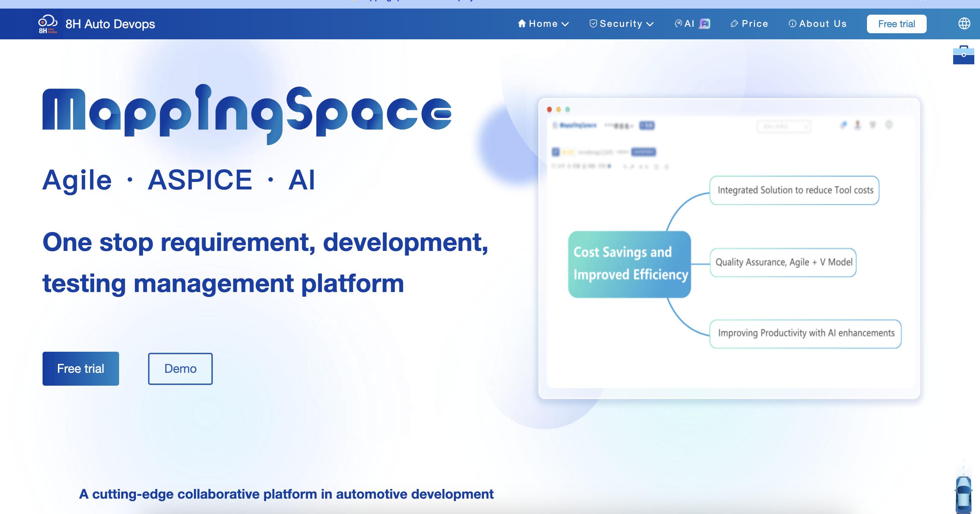
Task: Expand the Security dropdown chevron
Action: point(650,24)
